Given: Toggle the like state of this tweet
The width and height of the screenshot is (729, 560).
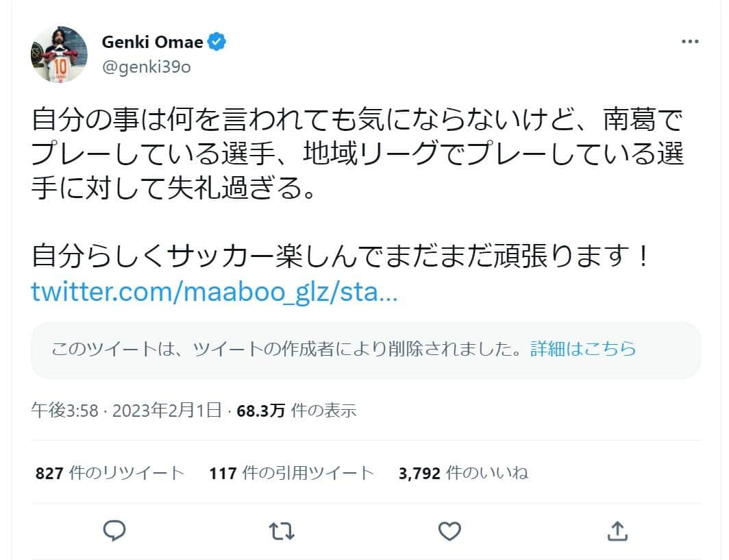Looking at the screenshot, I should coord(449,531).
